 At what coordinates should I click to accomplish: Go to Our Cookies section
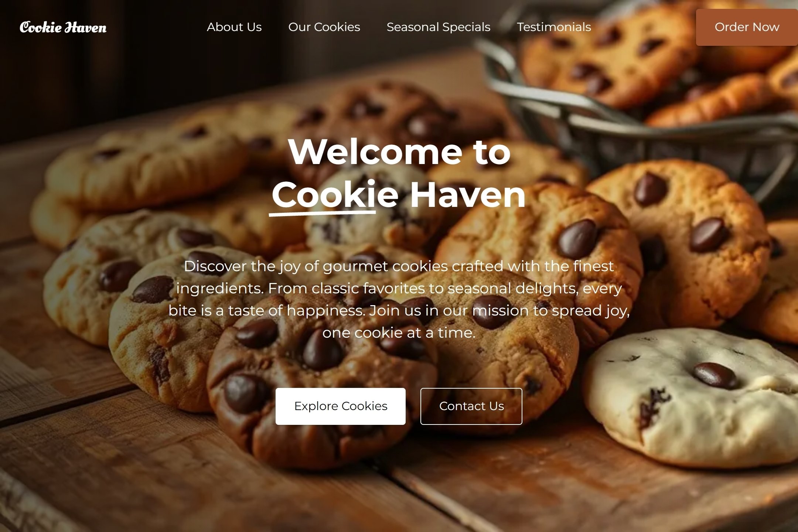[324, 27]
